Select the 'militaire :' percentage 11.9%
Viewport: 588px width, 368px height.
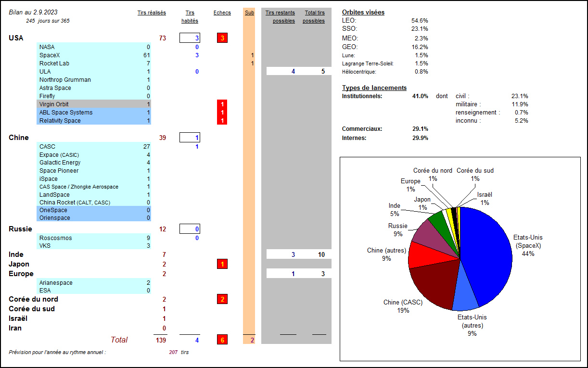pos(520,104)
